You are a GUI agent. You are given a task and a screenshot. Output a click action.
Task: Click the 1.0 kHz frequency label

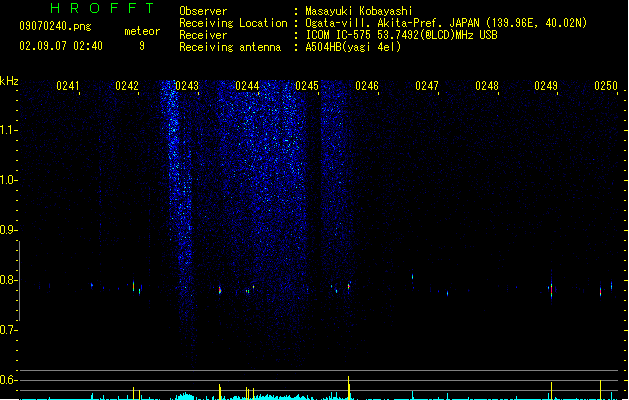click(8, 180)
